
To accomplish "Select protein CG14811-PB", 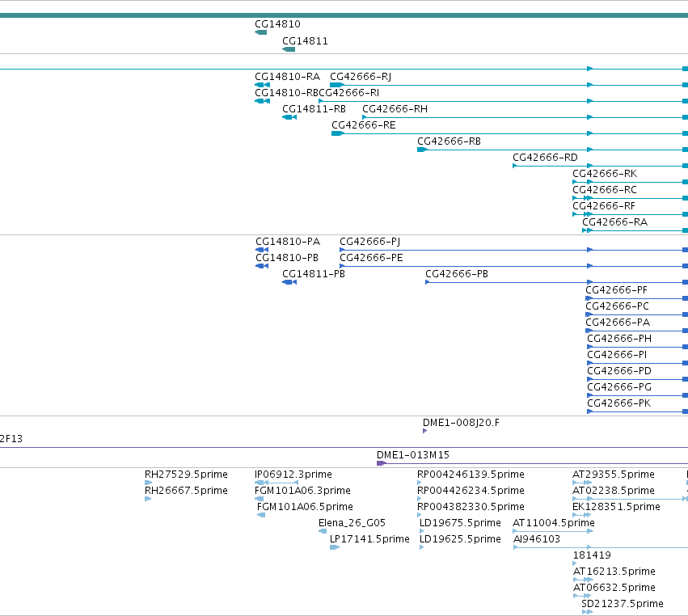I will 314,274.
